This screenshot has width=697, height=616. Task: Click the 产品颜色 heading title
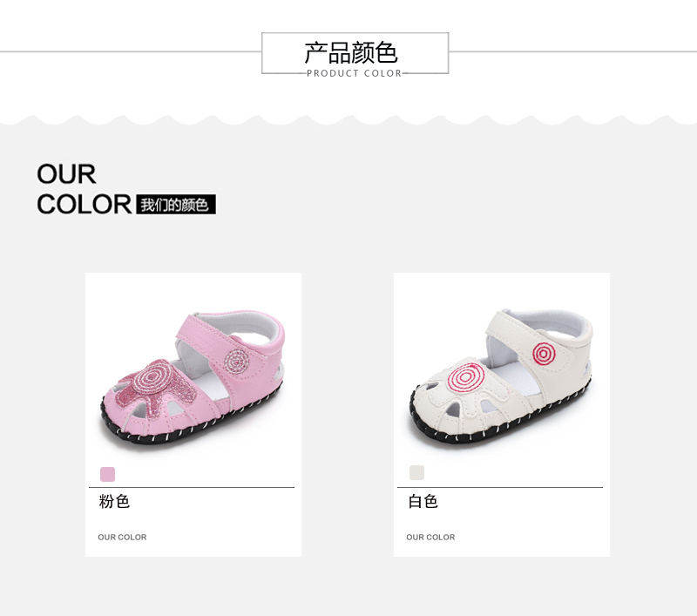[351, 53]
